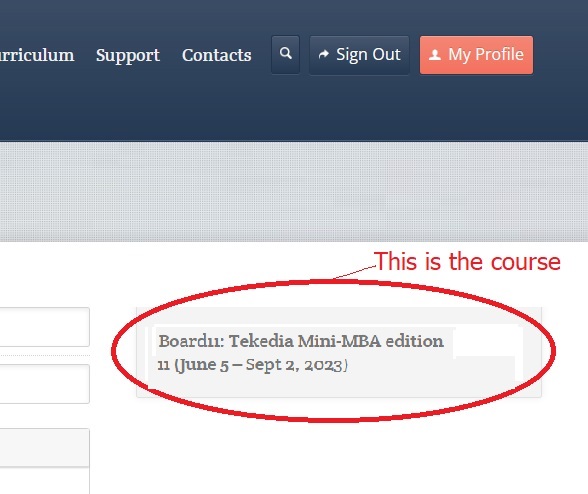Click the gray textured banner strip
The height and width of the screenshot is (494, 588).
point(294,192)
